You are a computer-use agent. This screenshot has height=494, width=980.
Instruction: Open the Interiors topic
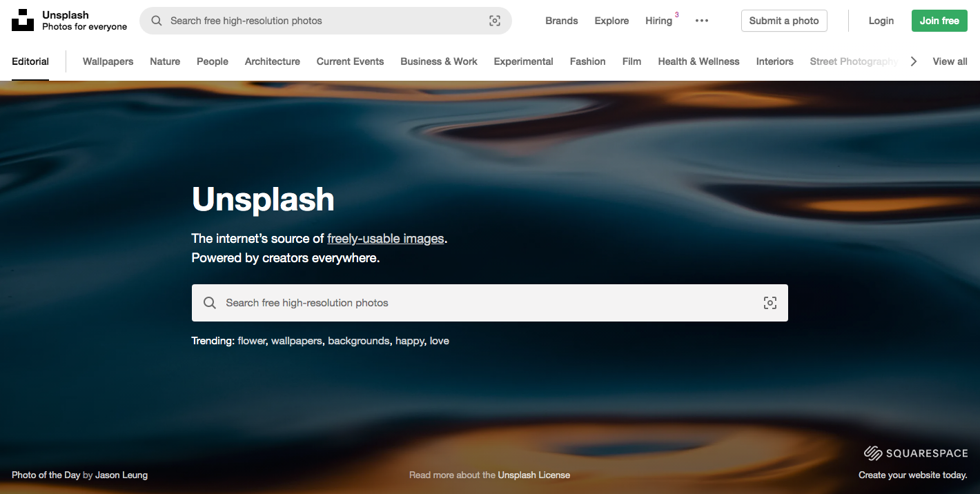click(x=775, y=61)
